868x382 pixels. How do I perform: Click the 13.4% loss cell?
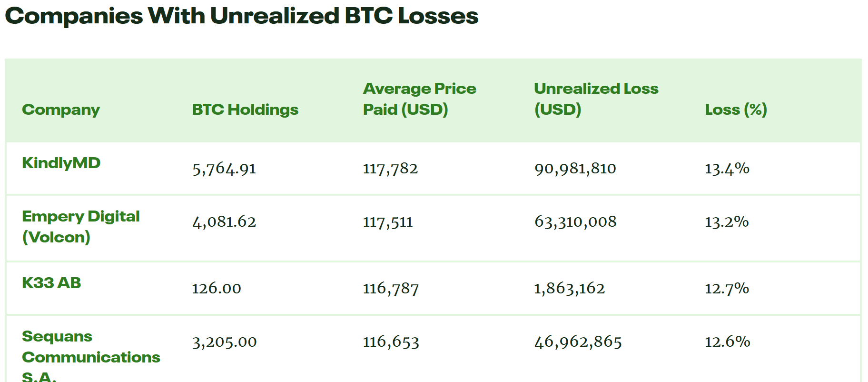pos(727,169)
